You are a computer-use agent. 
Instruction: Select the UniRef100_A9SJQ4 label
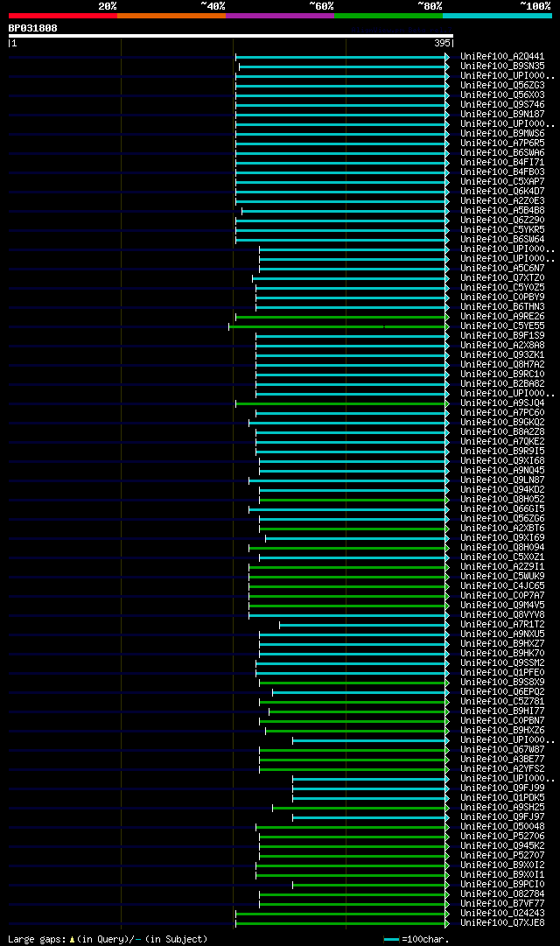coord(502,403)
